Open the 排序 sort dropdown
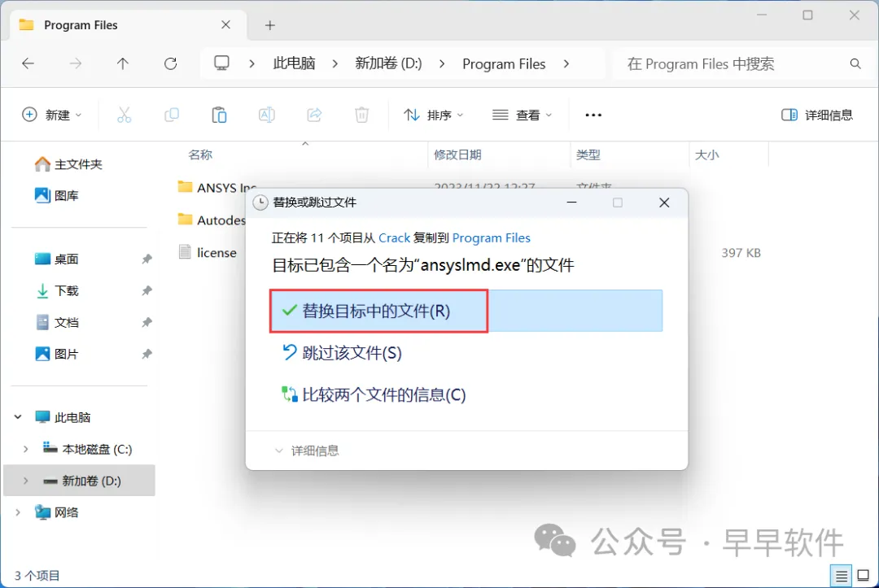879x588 pixels. [x=433, y=115]
